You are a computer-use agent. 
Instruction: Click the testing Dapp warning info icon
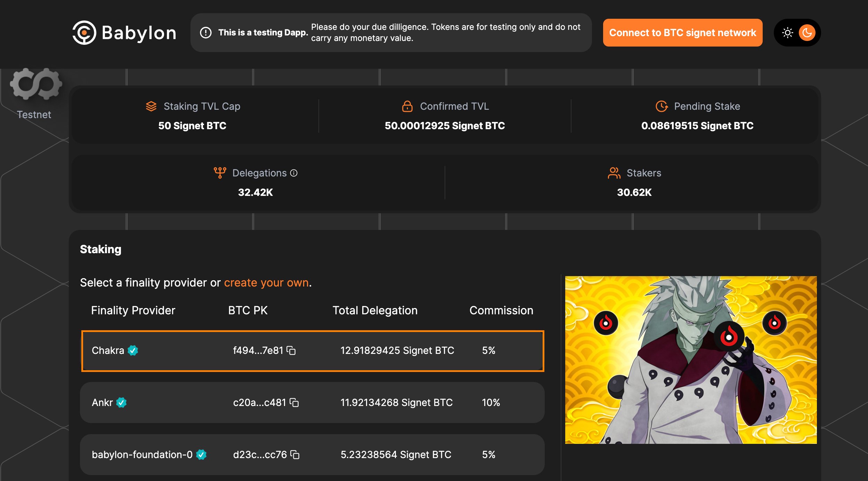point(206,33)
